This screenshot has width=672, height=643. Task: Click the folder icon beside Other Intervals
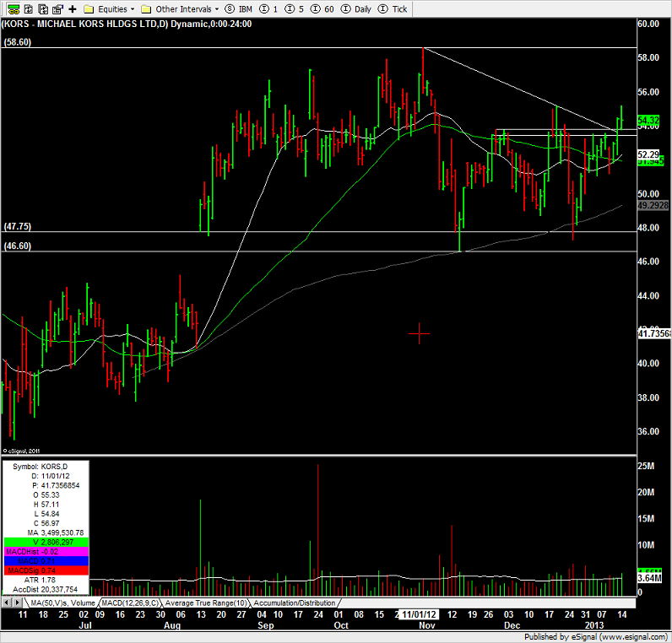click(x=146, y=9)
